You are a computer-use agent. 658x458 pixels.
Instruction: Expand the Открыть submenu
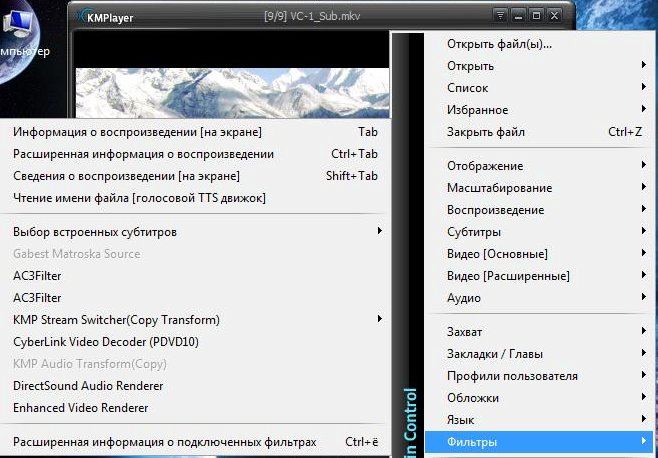539,66
